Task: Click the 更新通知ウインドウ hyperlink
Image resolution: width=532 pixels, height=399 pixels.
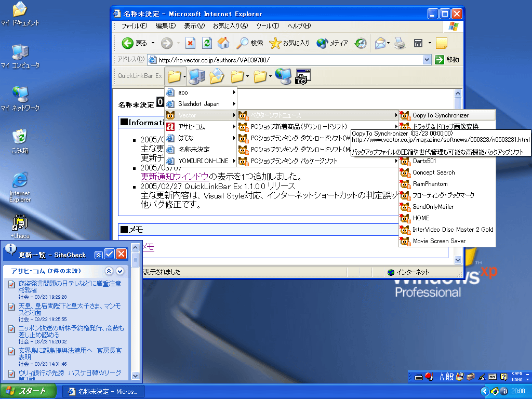Action: pyautogui.click(x=175, y=177)
